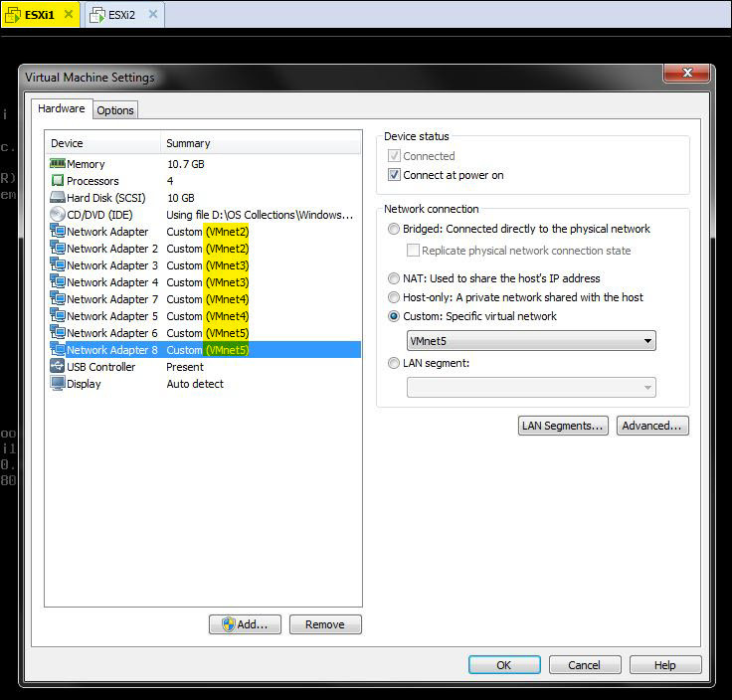732x700 pixels.
Task: Select Custom specific virtual network option
Action: click(394, 316)
